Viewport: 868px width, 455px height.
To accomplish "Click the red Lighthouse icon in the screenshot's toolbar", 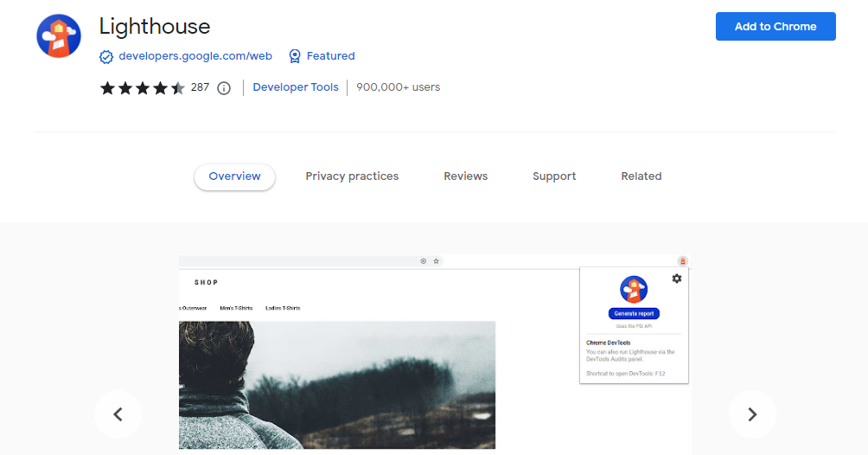I will [682, 260].
